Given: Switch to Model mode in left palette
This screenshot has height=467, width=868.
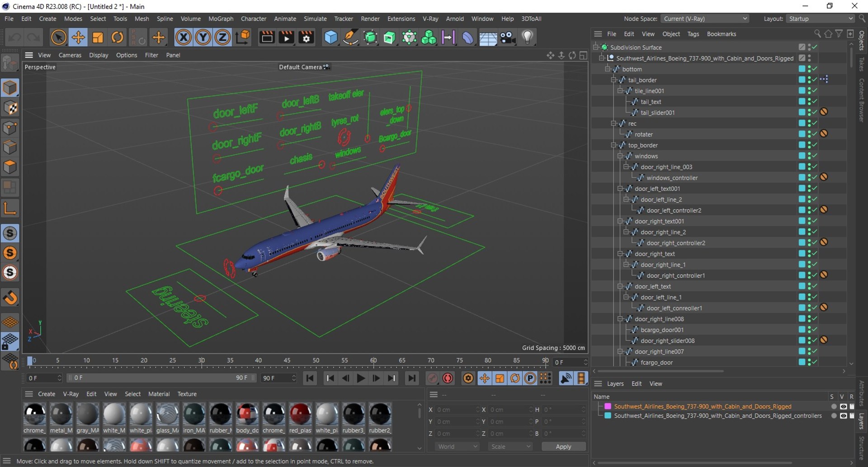Looking at the screenshot, I should [10, 88].
